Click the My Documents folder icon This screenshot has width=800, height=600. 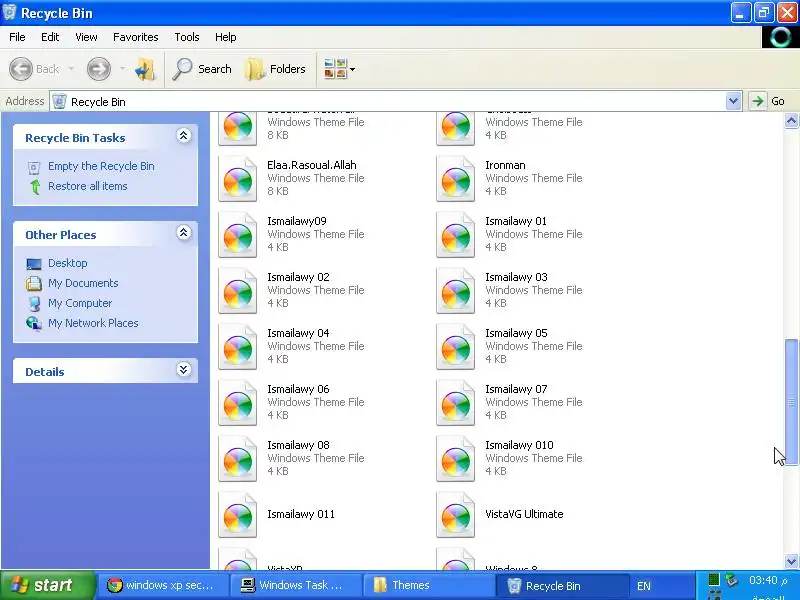click(x=34, y=284)
